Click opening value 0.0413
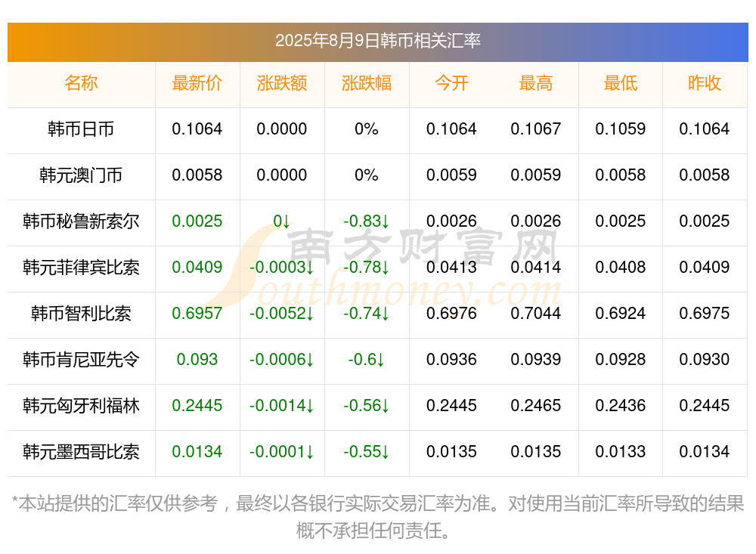The width and height of the screenshot is (756, 554). click(451, 267)
